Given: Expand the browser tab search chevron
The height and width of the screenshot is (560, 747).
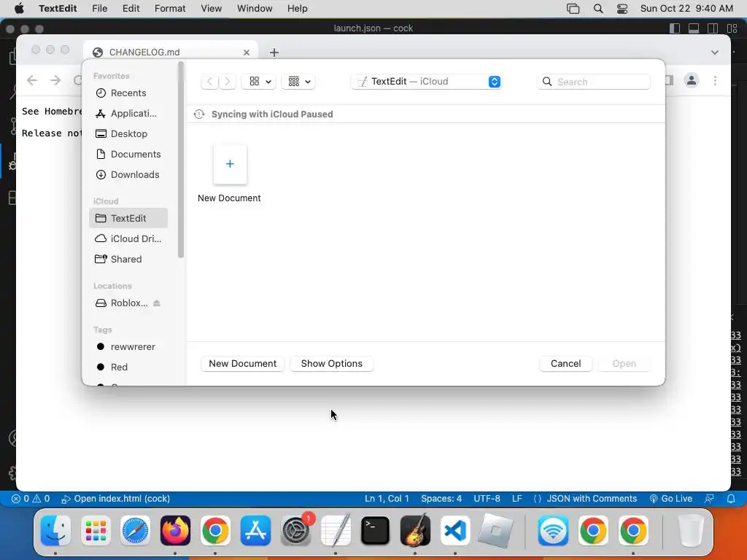Looking at the screenshot, I should click(715, 52).
